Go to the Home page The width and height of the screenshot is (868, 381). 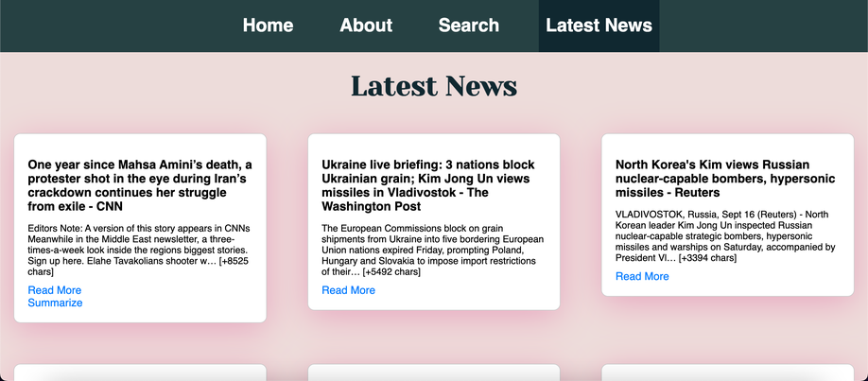tap(268, 26)
